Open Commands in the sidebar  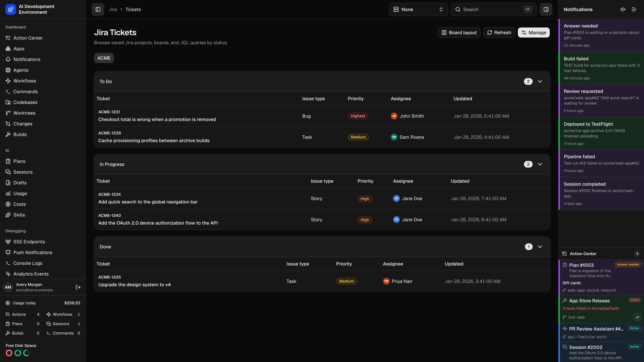pos(43,92)
